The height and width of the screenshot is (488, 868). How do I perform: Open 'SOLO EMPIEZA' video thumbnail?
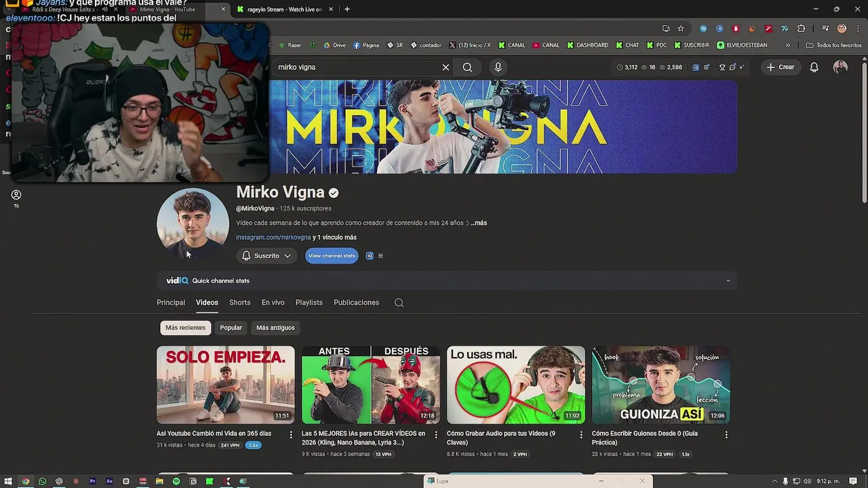[x=226, y=385]
